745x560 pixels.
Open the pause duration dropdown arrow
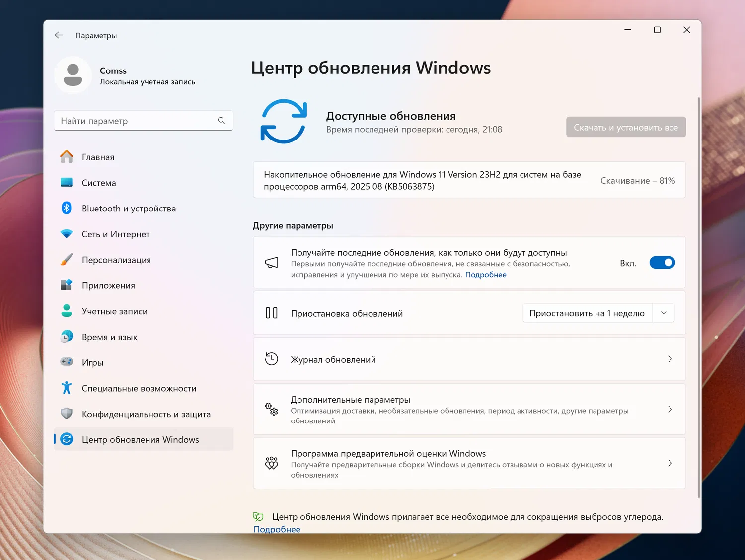[x=664, y=313]
